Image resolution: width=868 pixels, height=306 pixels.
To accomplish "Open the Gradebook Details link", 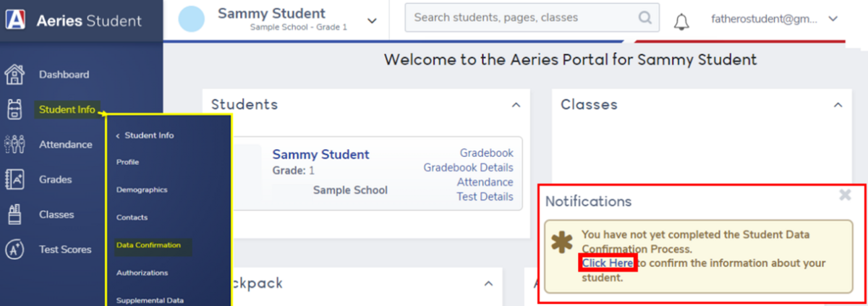I will click(468, 168).
